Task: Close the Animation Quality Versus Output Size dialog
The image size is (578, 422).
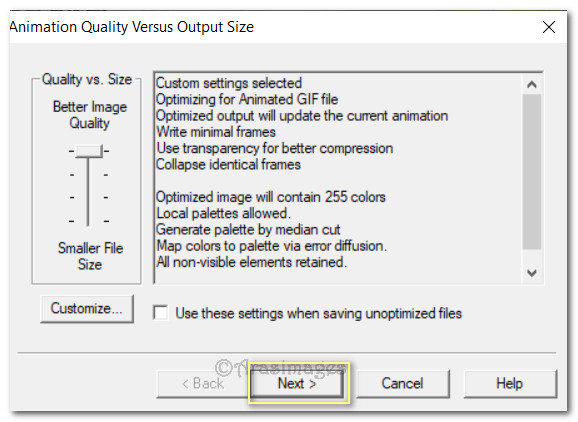Action: [549, 27]
